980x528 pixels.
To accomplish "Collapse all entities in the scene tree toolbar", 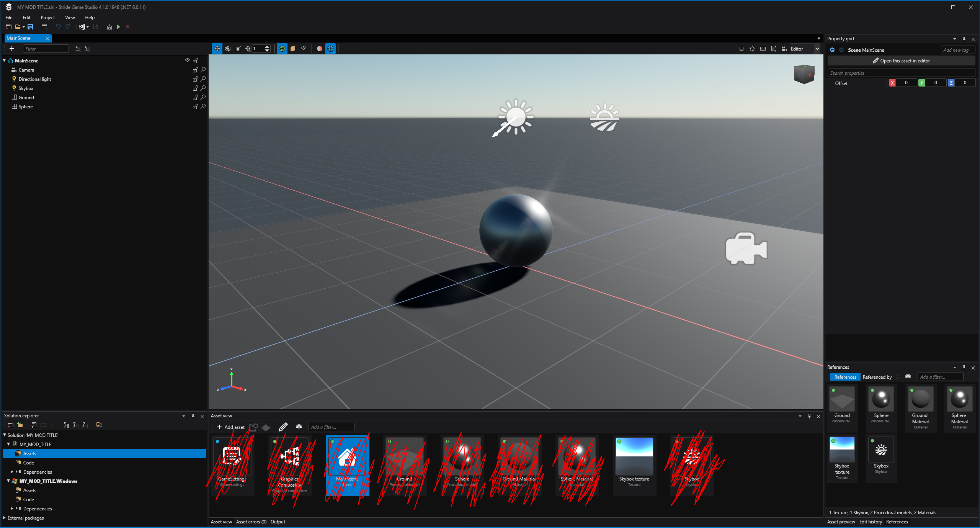I will click(x=88, y=49).
